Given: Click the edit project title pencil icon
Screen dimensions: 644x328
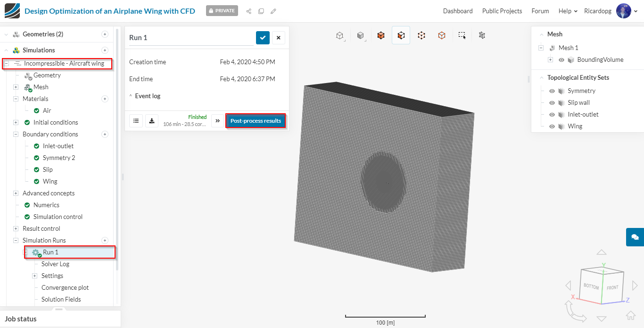Looking at the screenshot, I should 273,11.
